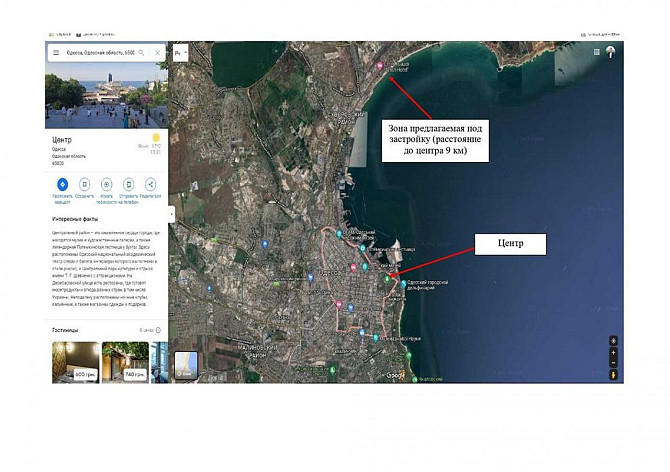Switch map layer using the map thumbnail

(x=186, y=365)
